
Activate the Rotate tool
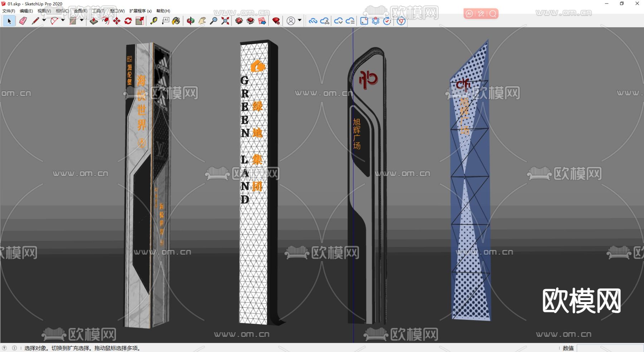[x=128, y=21]
